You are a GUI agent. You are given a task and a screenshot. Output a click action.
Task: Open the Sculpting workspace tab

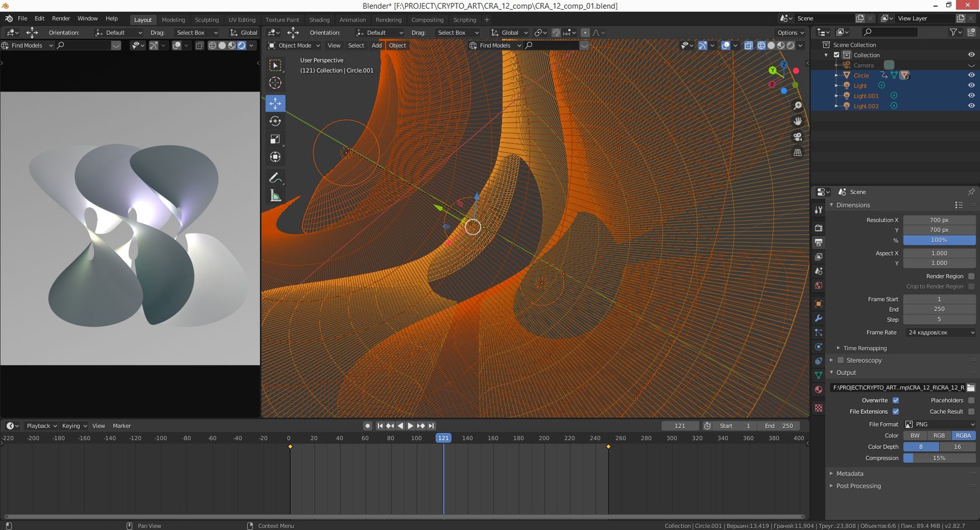pos(206,20)
